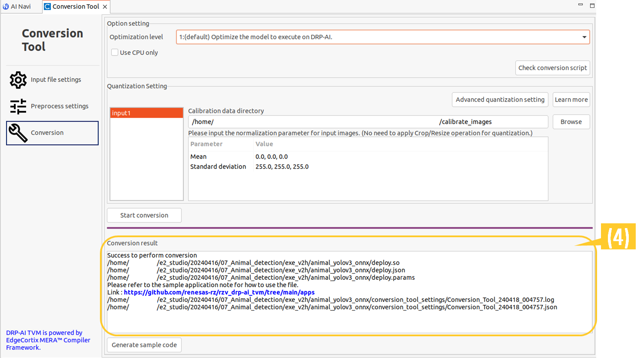This screenshot has width=644, height=358.
Task: Click the gear icon for Input file settings
Action: coord(18,80)
